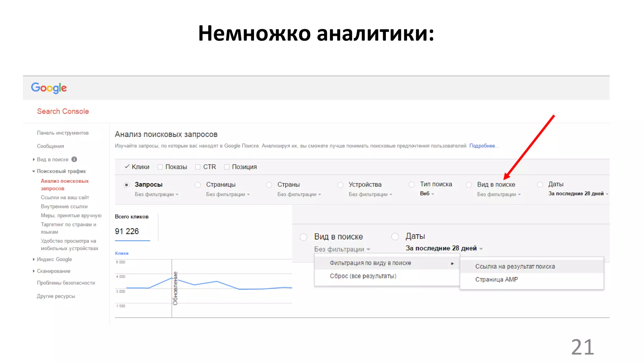
Task: Open top-row Без фильтрации under Вид в поиске
Action: click(499, 195)
